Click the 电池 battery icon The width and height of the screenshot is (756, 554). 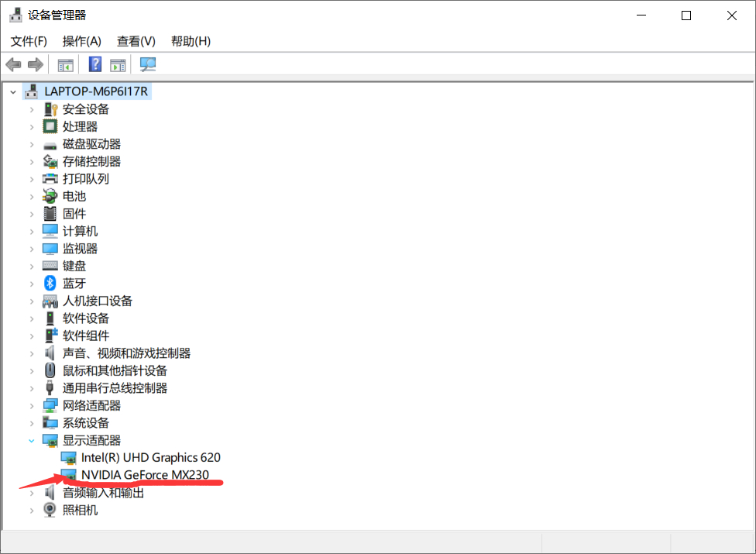[50, 196]
